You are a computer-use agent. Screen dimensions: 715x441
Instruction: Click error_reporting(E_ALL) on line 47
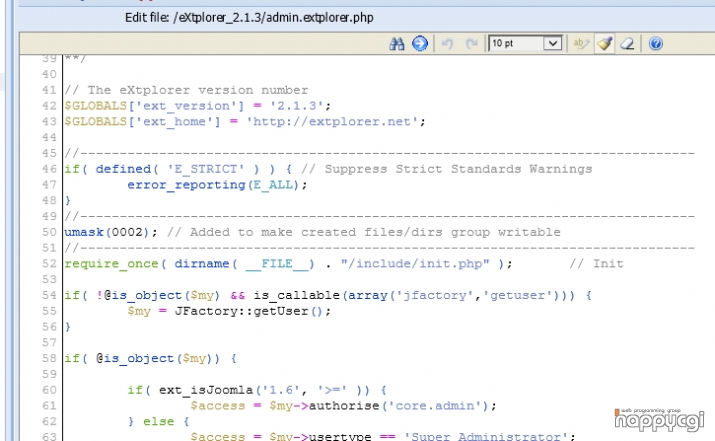click(x=212, y=185)
